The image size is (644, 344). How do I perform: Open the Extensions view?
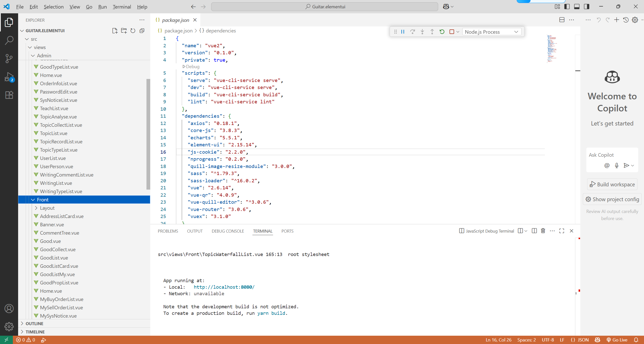coord(9,95)
